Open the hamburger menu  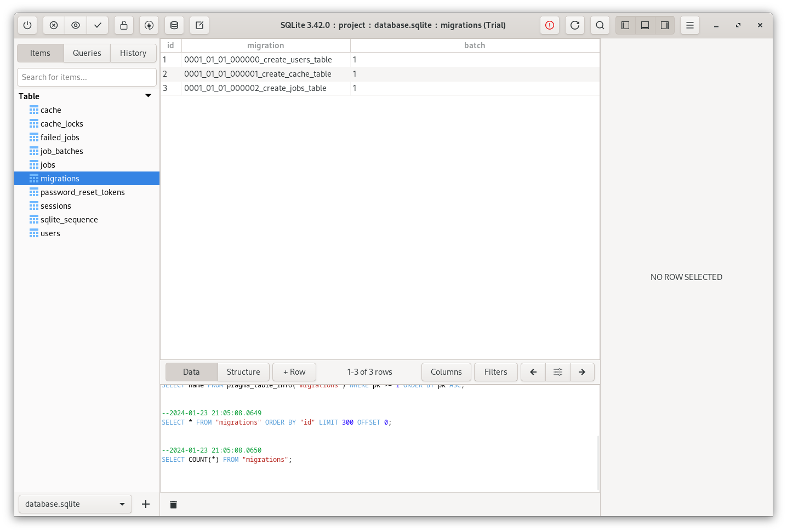point(690,25)
